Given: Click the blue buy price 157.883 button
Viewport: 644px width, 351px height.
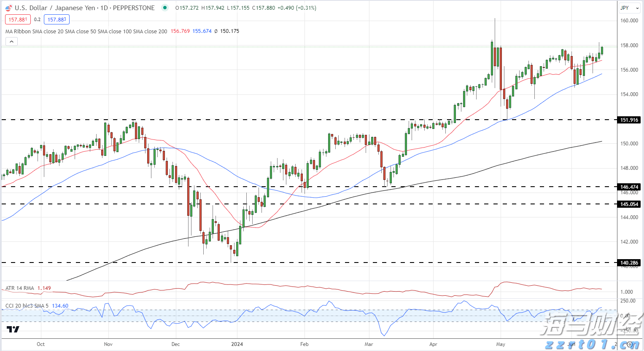Looking at the screenshot, I should (57, 19).
